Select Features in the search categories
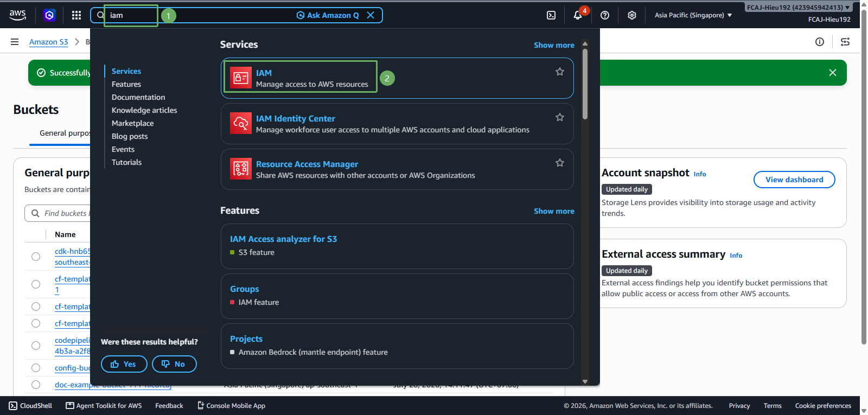 [126, 84]
